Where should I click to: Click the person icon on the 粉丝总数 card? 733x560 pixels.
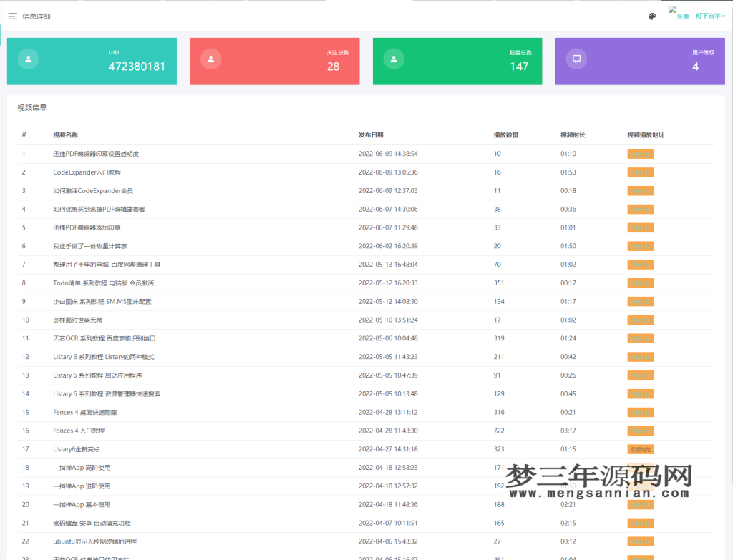(394, 59)
